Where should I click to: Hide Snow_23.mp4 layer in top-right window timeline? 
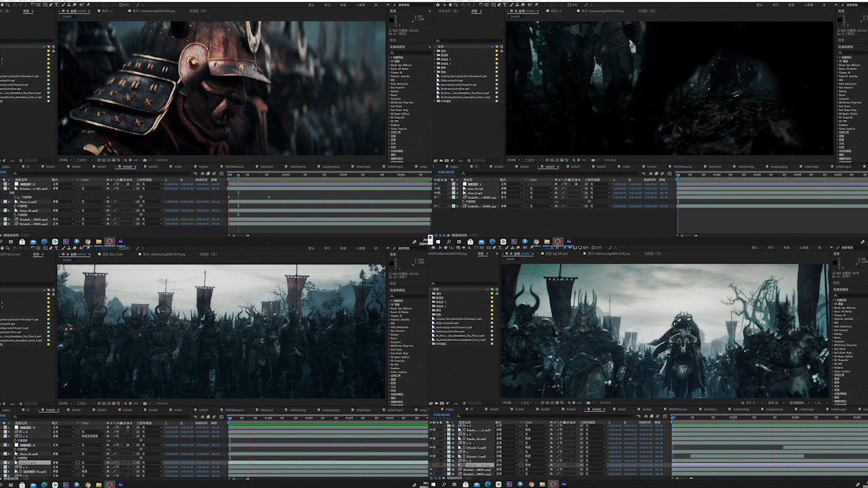tap(435, 188)
